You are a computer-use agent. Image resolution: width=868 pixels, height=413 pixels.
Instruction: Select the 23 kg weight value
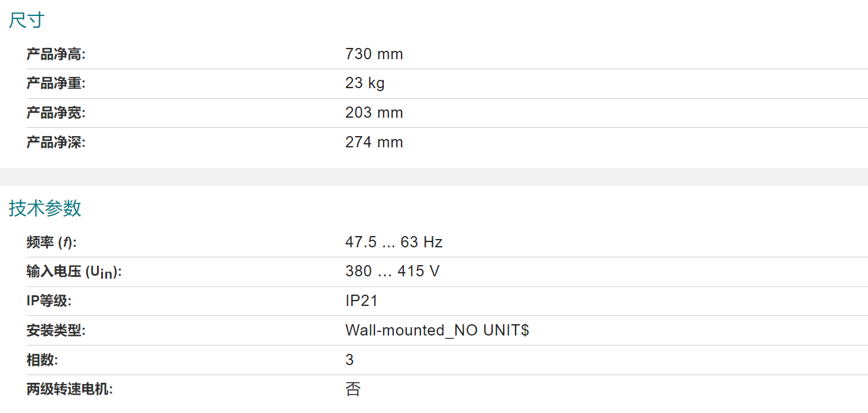pyautogui.click(x=365, y=83)
